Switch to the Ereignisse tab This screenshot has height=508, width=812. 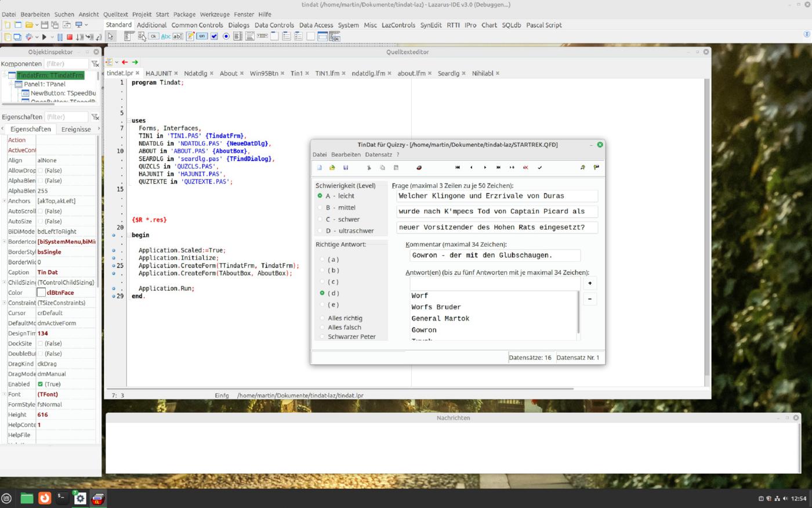[76, 129]
